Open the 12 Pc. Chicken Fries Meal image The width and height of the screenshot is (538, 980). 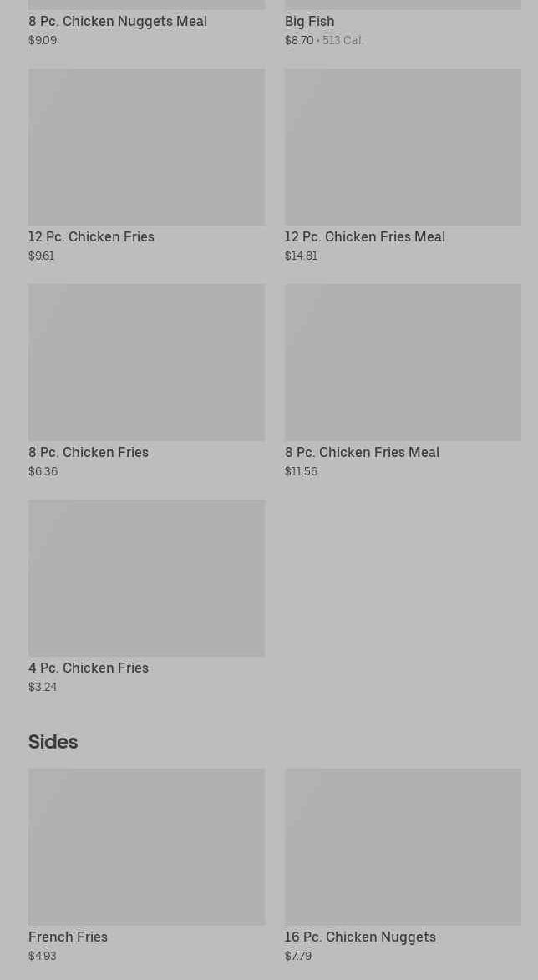(403, 147)
